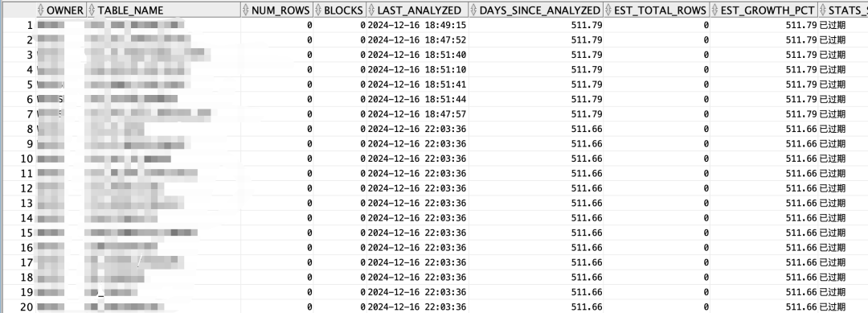The width and height of the screenshot is (868, 313).
Task: Click sort icon beside TABLE_NAME header
Action: [92, 10]
